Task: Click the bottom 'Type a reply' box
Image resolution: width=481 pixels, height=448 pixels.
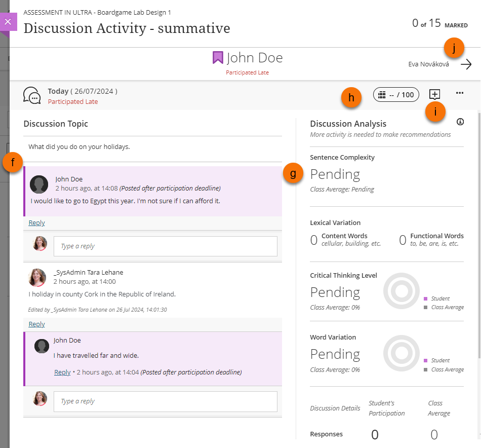Action: click(165, 401)
